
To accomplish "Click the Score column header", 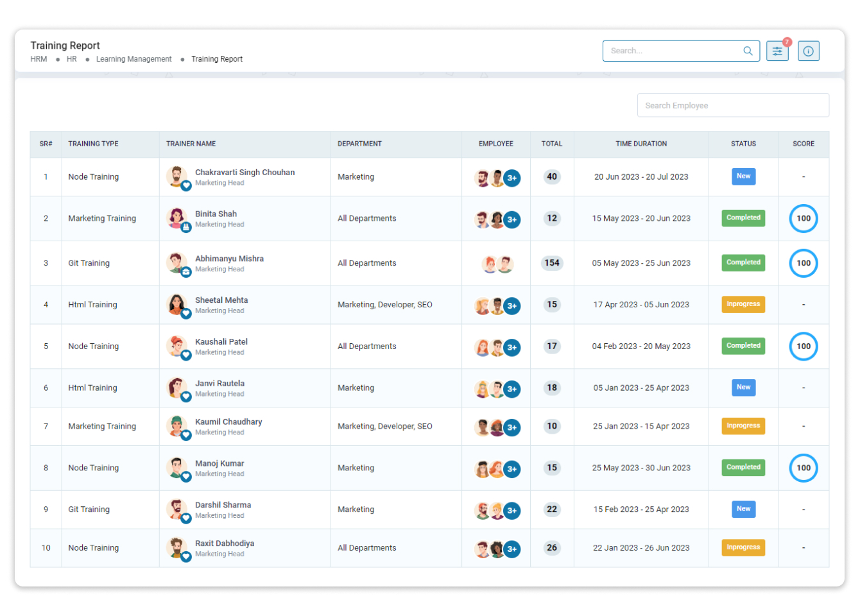I will 803,144.
